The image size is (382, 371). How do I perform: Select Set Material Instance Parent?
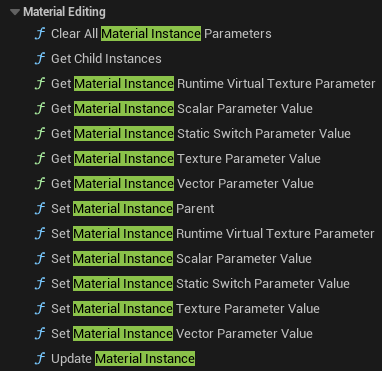point(133,209)
